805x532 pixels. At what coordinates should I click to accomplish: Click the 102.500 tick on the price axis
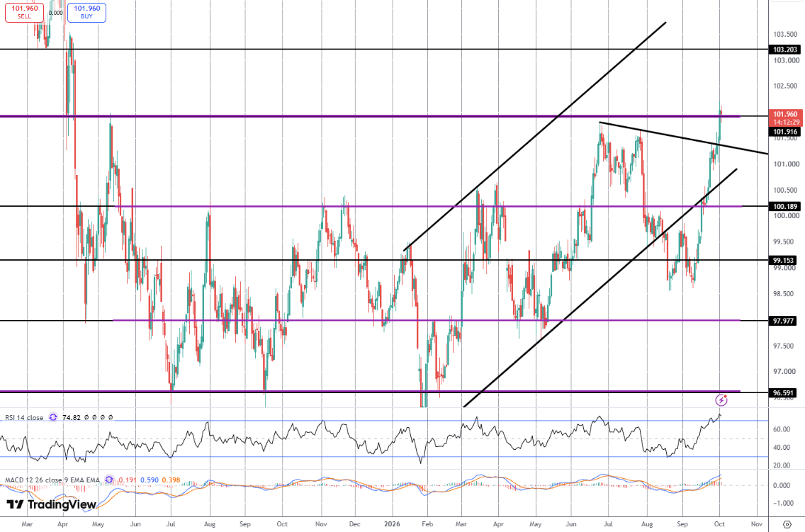pyautogui.click(x=785, y=86)
